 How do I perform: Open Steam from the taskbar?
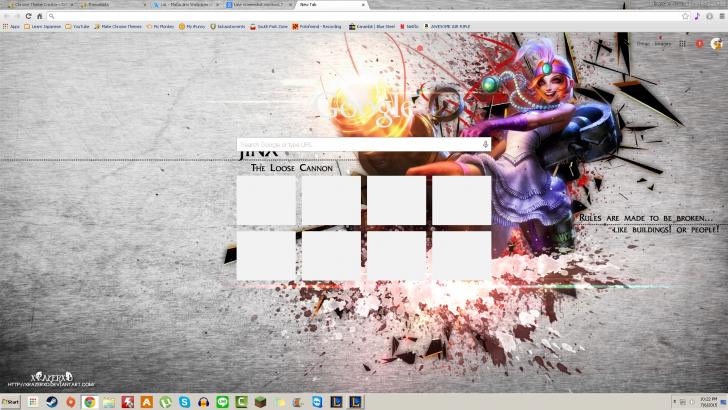pos(52,402)
